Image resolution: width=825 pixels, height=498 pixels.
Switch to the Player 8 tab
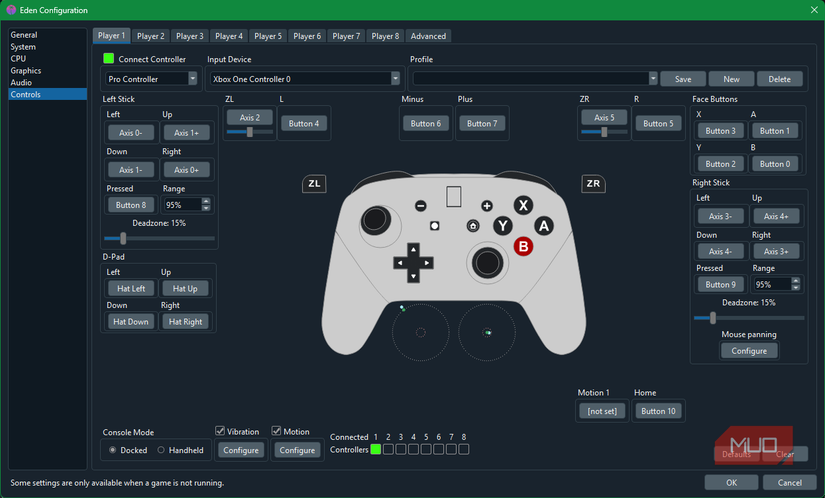(385, 36)
